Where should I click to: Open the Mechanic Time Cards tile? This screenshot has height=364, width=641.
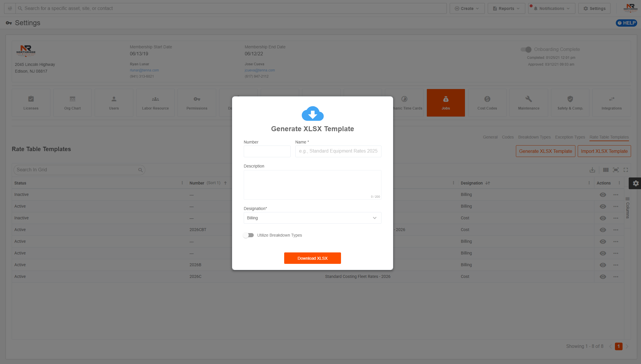(x=408, y=103)
